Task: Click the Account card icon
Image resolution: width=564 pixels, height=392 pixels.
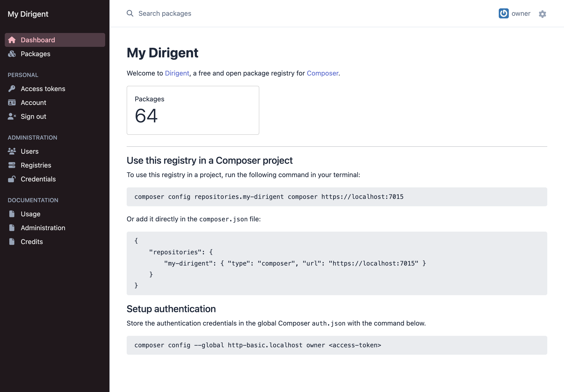Action: tap(12, 102)
